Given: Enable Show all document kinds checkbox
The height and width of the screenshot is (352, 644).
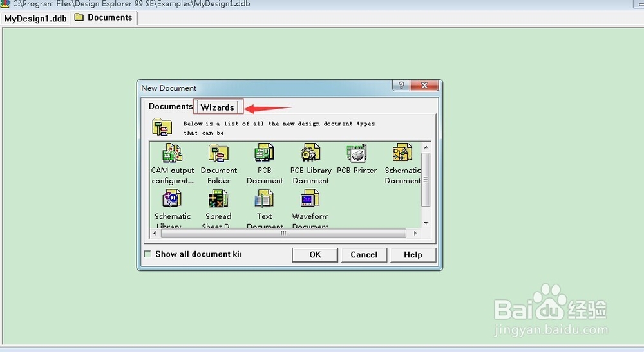Looking at the screenshot, I should click(x=147, y=254).
